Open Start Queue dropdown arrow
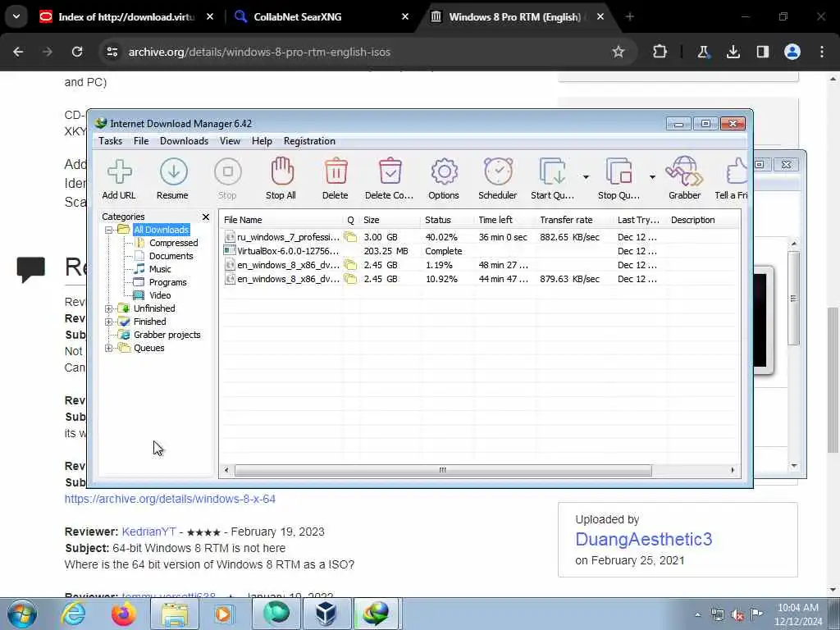Viewport: 840px width, 630px height. click(586, 177)
